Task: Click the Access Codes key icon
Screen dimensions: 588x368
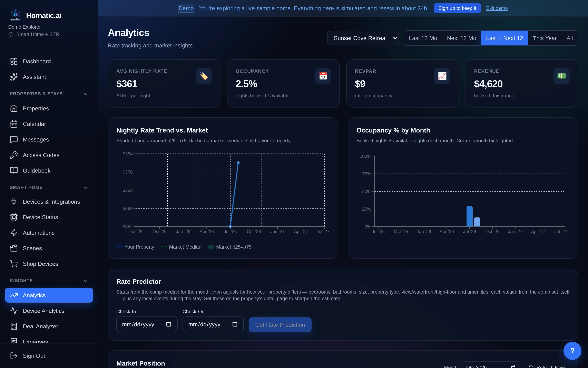Action: tap(14, 155)
